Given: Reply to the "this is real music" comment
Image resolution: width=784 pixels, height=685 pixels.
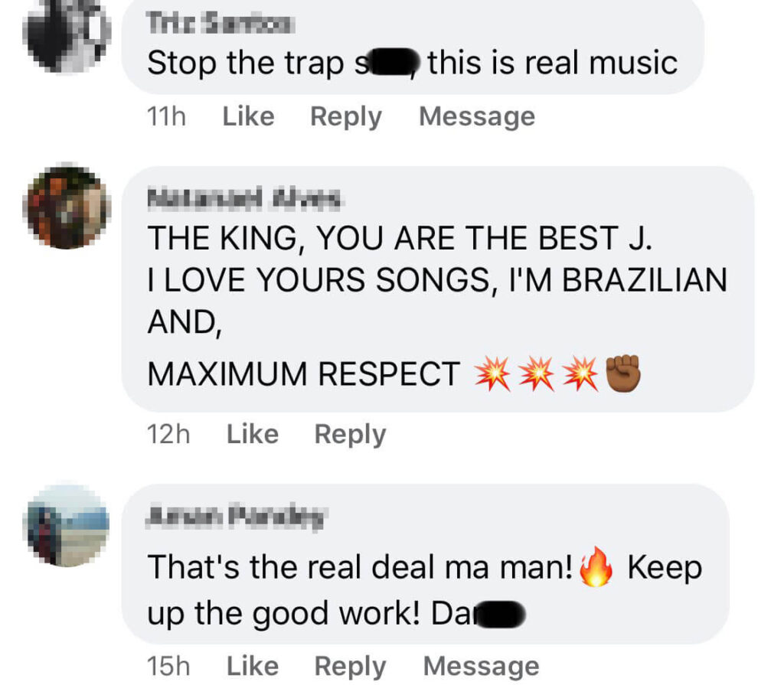Looking at the screenshot, I should click(346, 118).
